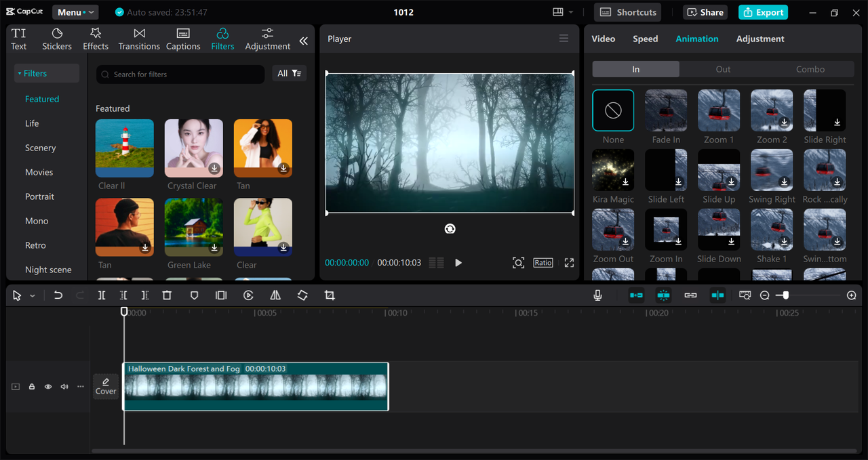Delete the selected clip trash icon
This screenshot has width=868, height=460.
(x=167, y=295)
